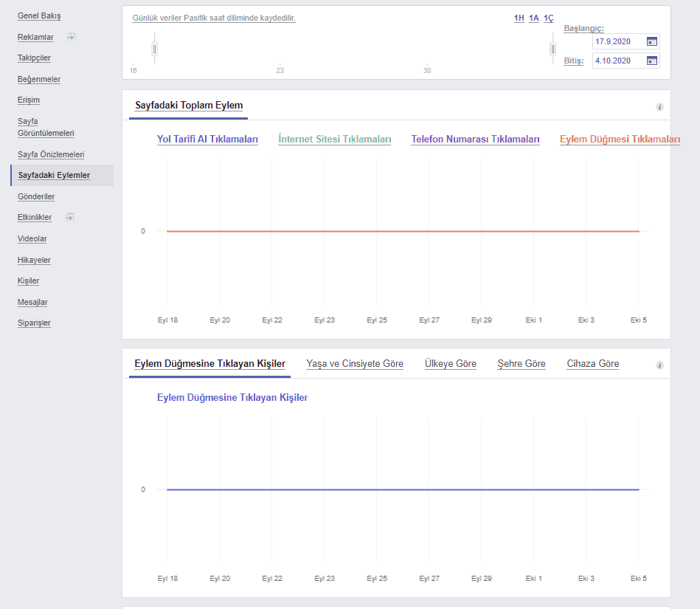This screenshot has width=700, height=609.
Task: Open the Videolar section in sidebar
Action: pos(32,238)
